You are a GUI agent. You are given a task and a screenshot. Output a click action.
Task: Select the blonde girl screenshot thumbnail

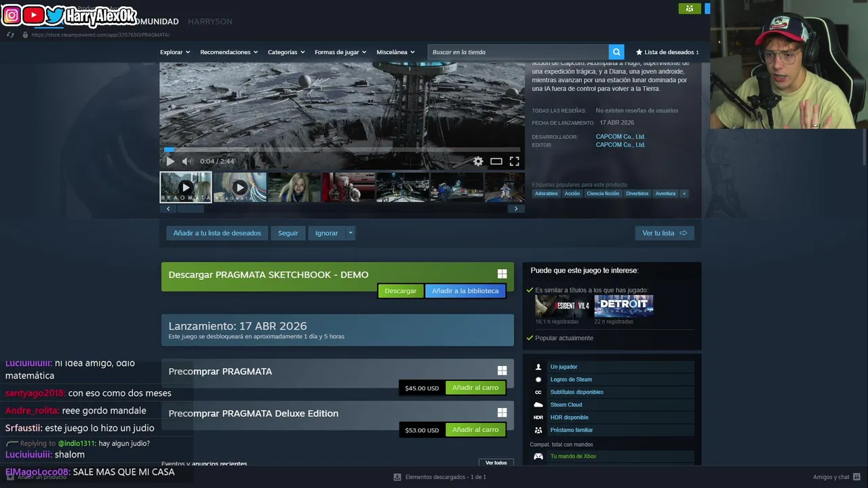pyautogui.click(x=294, y=187)
